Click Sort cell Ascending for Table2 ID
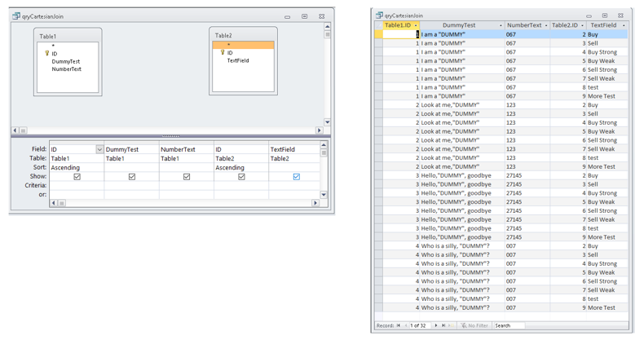Screen dimensions: 644x340 tap(241, 167)
